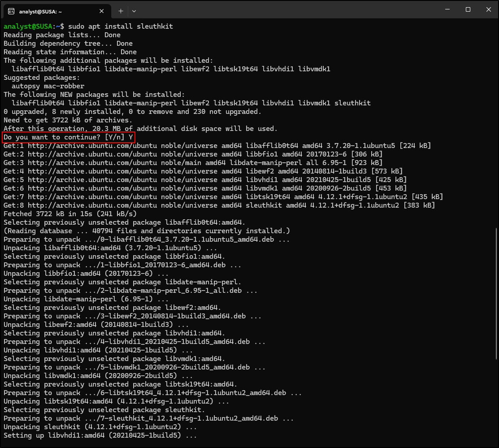499x448 pixels.
Task: Click 'Selecting previously unselected package libafflib0t64:amd64.' line
Action: [125, 222]
